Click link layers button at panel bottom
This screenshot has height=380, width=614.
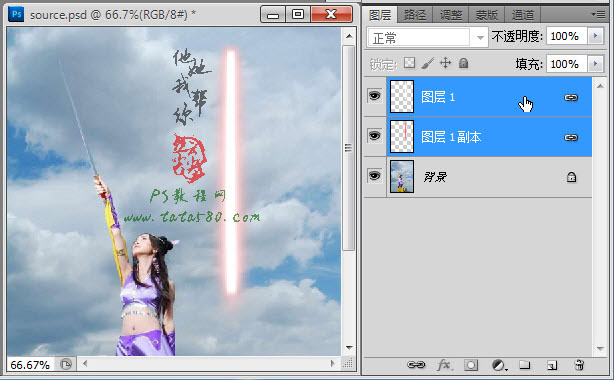pos(416,365)
